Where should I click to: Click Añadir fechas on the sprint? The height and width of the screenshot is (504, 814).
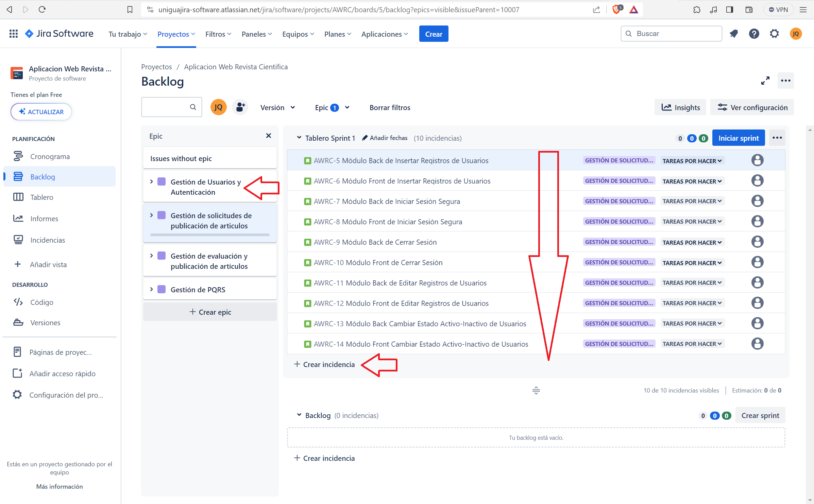tap(385, 138)
